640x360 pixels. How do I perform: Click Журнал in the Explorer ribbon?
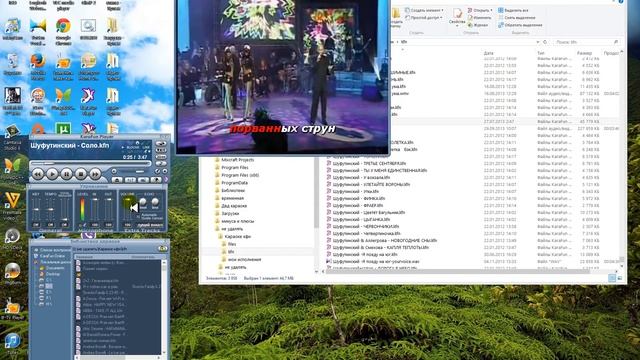point(478,25)
